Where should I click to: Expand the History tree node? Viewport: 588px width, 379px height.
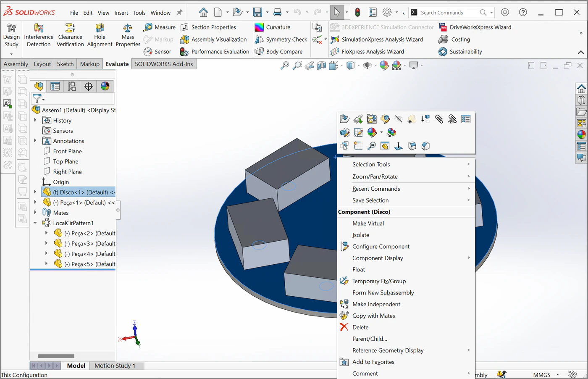point(35,120)
